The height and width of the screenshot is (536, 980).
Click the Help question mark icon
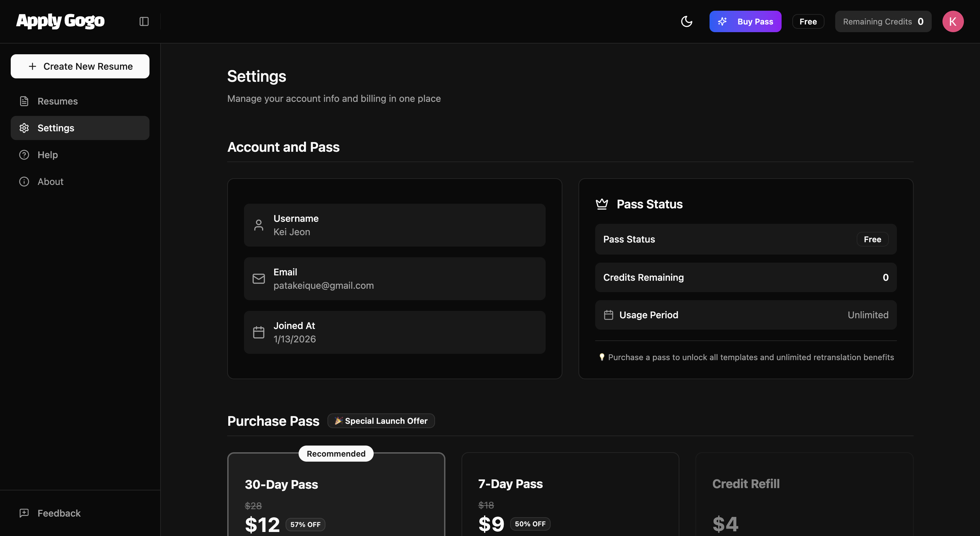click(x=24, y=155)
